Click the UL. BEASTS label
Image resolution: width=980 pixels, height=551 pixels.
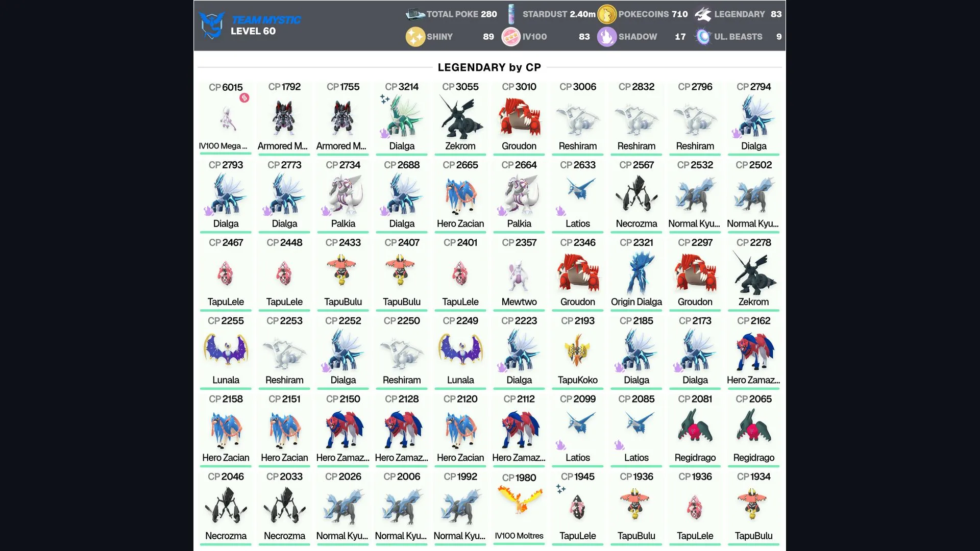pyautogui.click(x=738, y=37)
